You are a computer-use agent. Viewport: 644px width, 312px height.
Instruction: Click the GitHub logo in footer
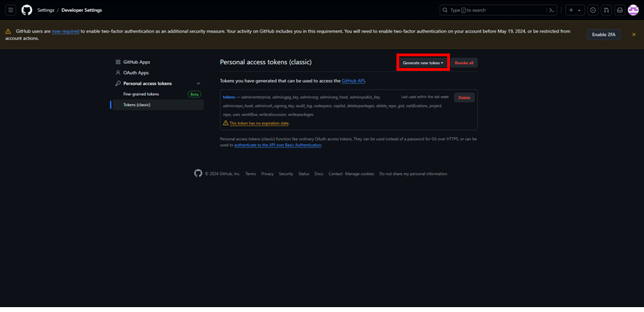pyautogui.click(x=198, y=174)
